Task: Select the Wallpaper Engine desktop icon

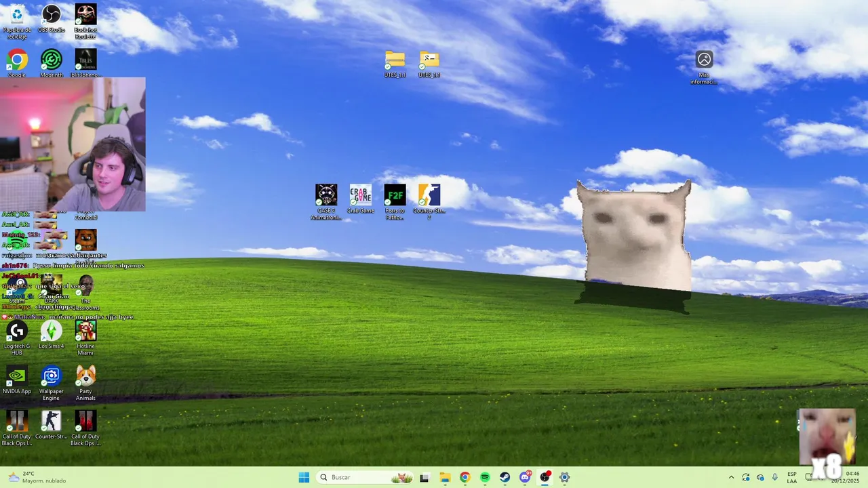Action: (52, 383)
